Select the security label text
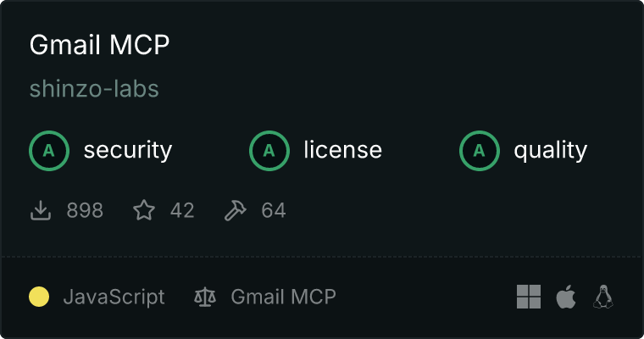 pos(128,150)
